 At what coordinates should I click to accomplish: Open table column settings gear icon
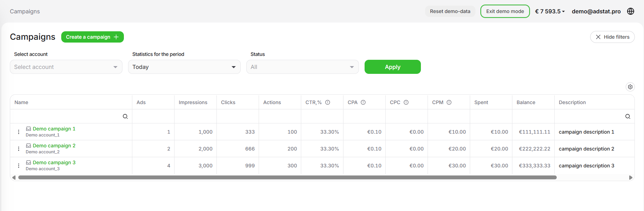tap(630, 87)
